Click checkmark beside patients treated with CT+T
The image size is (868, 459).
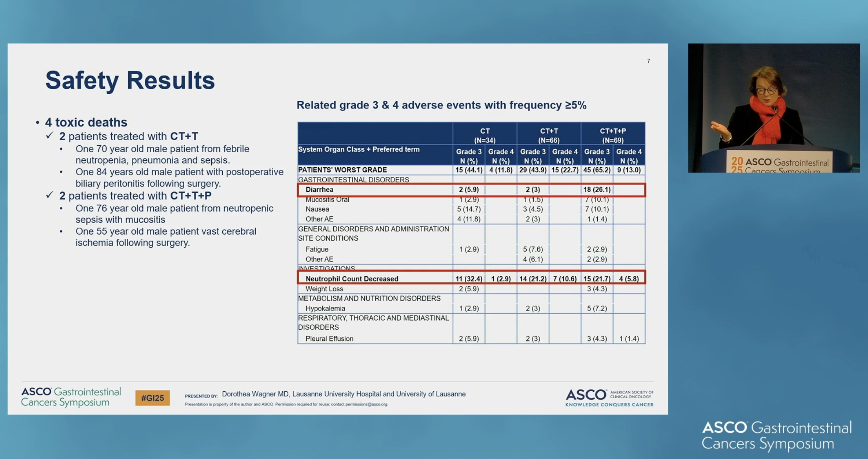[x=49, y=136]
